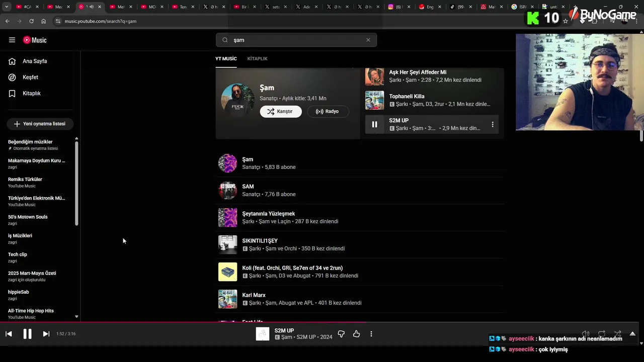
Task: Open more options for S2M UP row
Action: tap(493, 124)
